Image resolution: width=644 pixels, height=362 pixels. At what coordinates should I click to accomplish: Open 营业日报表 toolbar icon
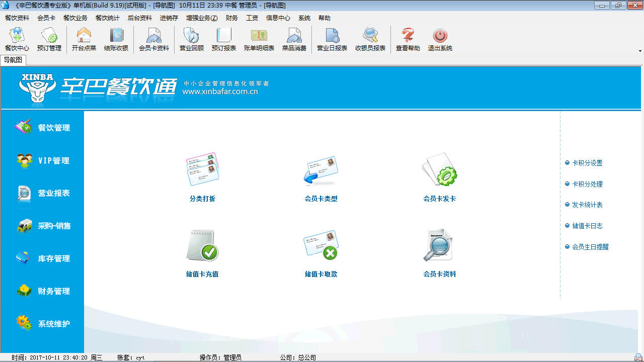click(x=332, y=40)
